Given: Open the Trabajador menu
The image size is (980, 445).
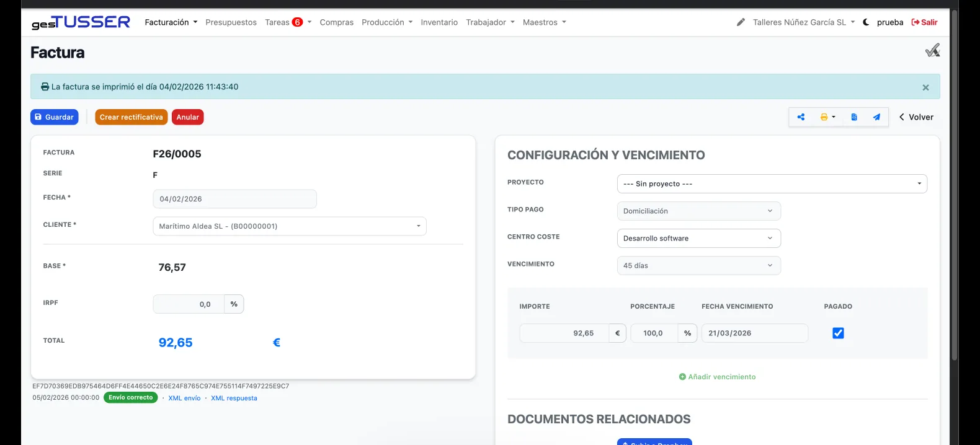Looking at the screenshot, I should coord(491,22).
